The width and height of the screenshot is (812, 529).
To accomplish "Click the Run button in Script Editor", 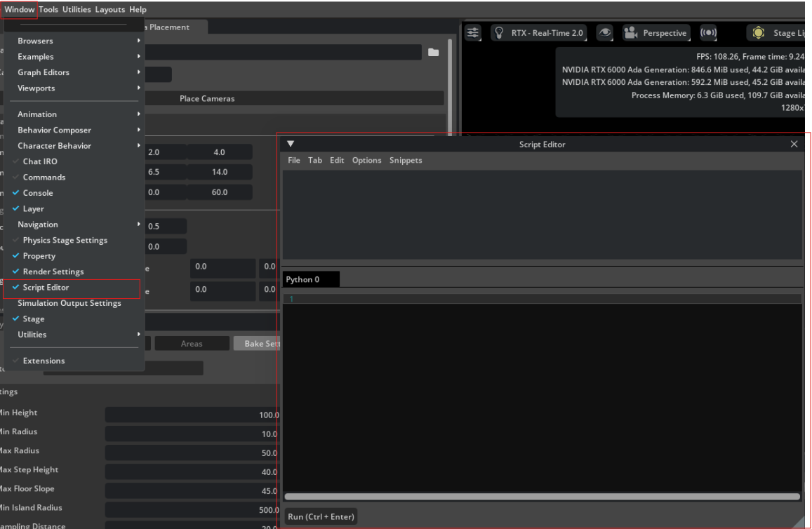I will [321, 516].
